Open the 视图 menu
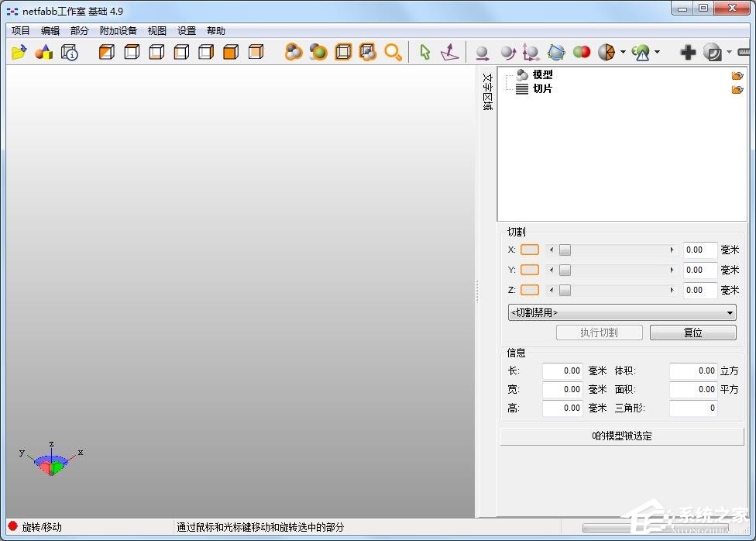756x541 pixels. [x=156, y=30]
